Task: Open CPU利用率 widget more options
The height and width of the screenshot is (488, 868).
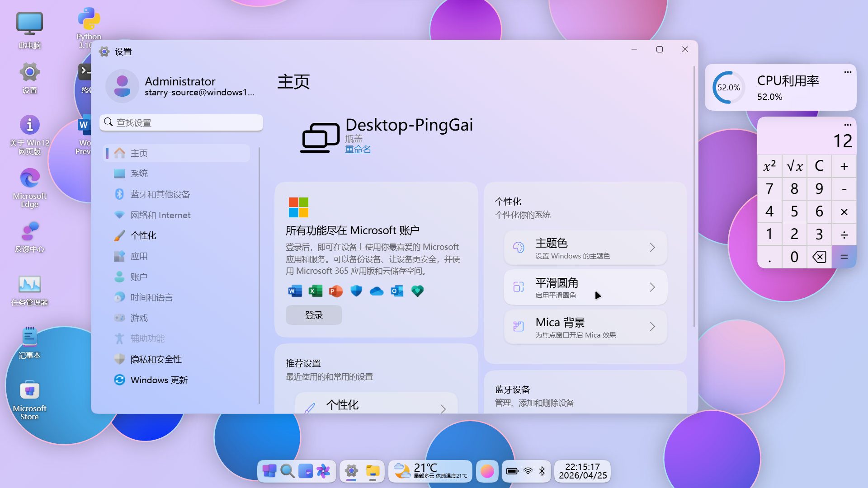Action: [x=848, y=72]
